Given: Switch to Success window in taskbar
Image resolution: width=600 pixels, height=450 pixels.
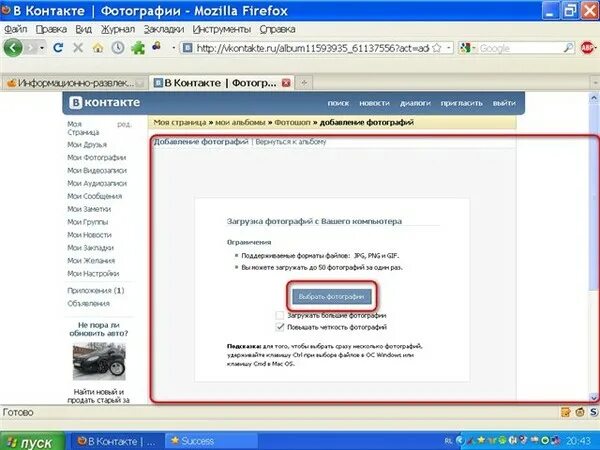Looking at the screenshot, I should tap(210, 441).
